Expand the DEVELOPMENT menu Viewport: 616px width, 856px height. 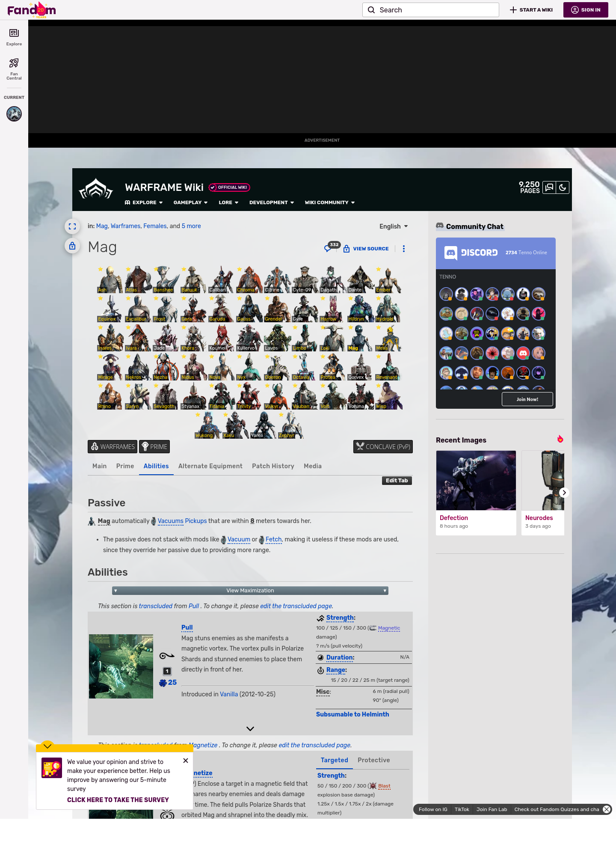point(272,202)
